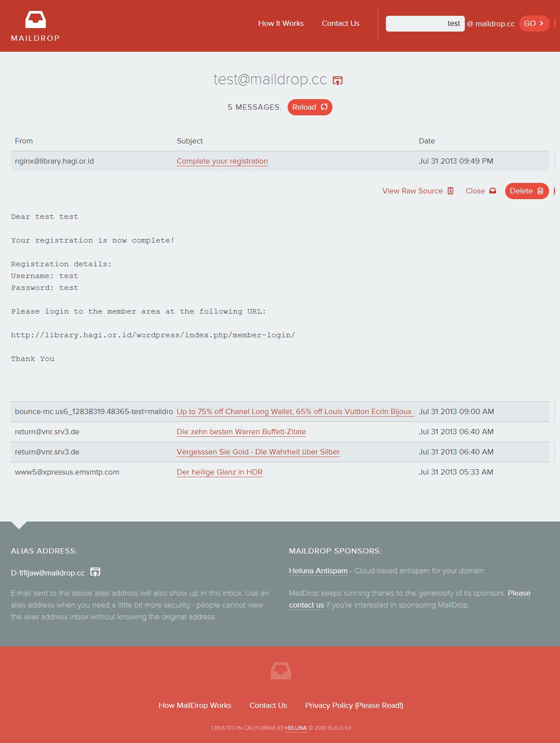
Task: Click 'Please contact us' sponsorship link
Action: pos(307,605)
